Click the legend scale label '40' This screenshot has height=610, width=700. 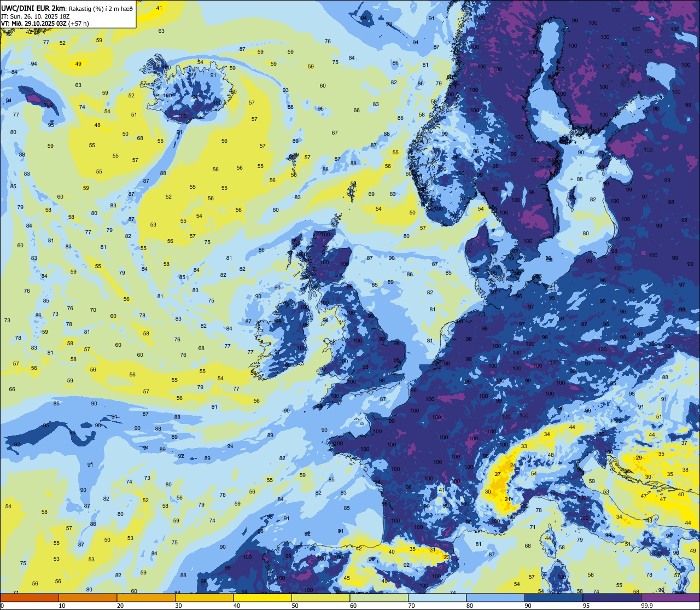237,606
